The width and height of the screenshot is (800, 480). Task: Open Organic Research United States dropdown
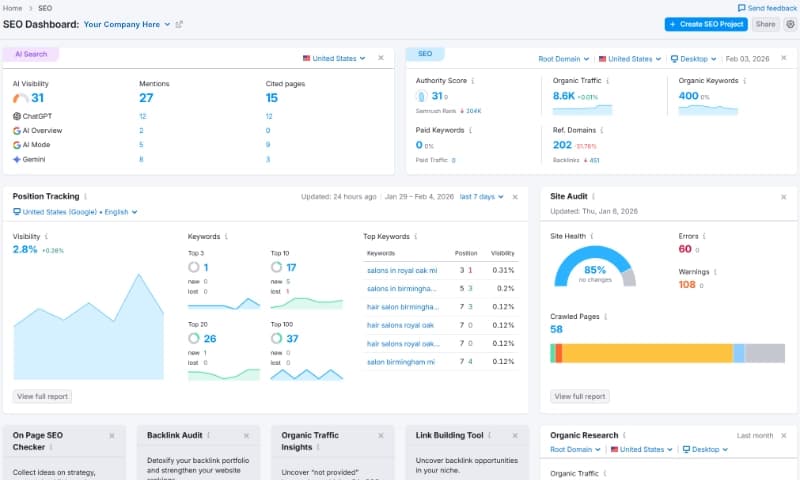[642, 450]
